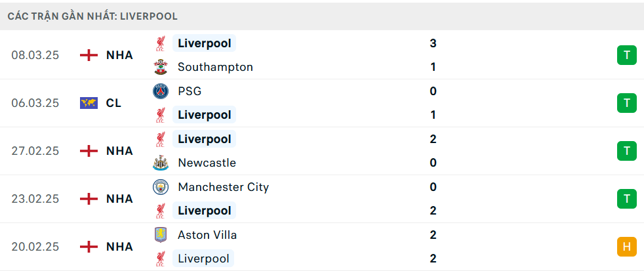Click the Southampton club crest icon
Image resolution: width=644 pixels, height=271 pixels.
pos(160,67)
